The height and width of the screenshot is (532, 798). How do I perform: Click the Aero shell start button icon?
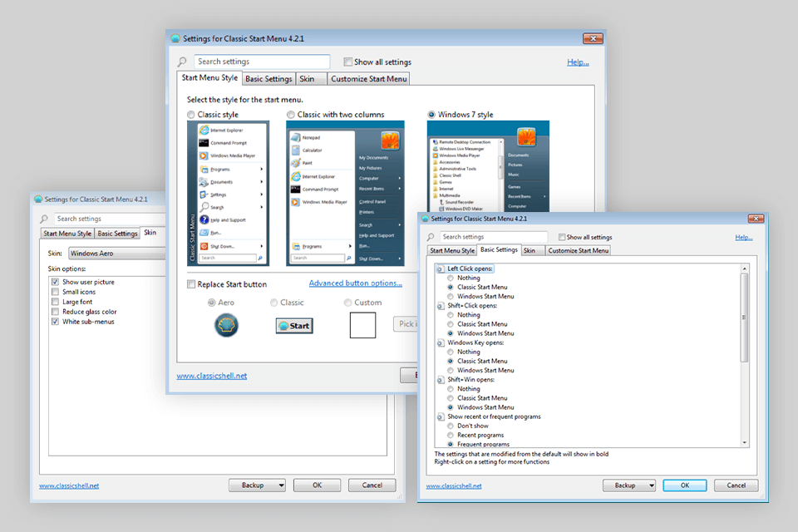226,325
